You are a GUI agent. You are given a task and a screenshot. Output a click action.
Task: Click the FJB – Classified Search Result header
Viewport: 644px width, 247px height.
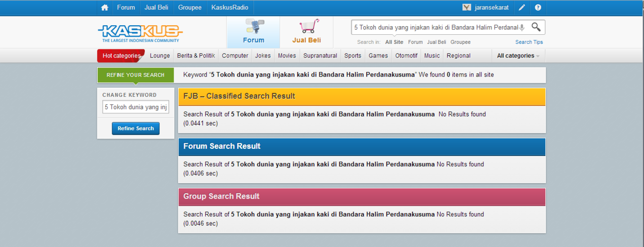point(362,96)
